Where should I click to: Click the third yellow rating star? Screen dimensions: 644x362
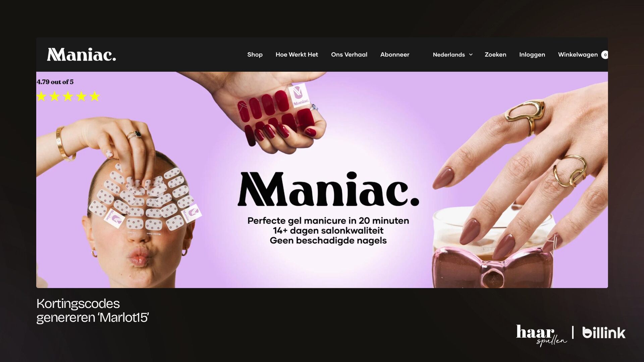[68, 97]
